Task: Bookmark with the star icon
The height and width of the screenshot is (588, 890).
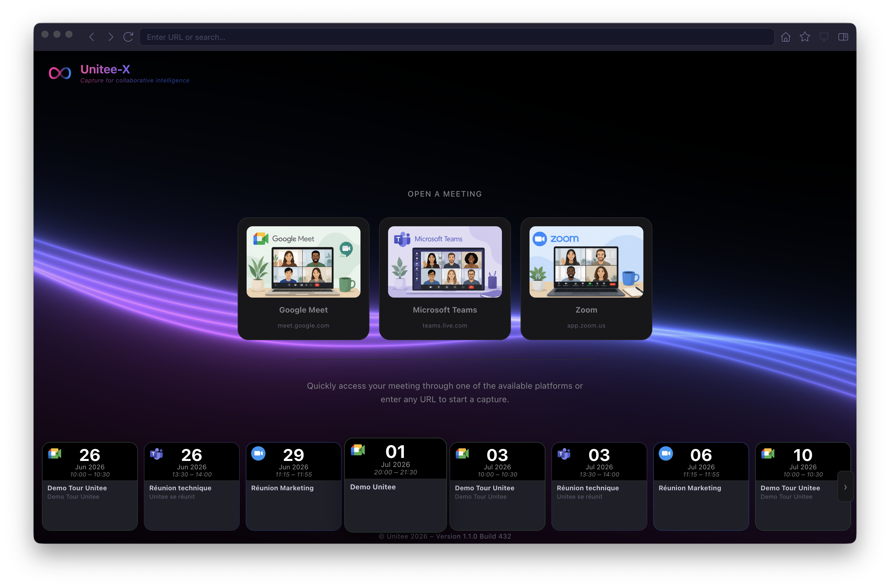Action: click(805, 37)
